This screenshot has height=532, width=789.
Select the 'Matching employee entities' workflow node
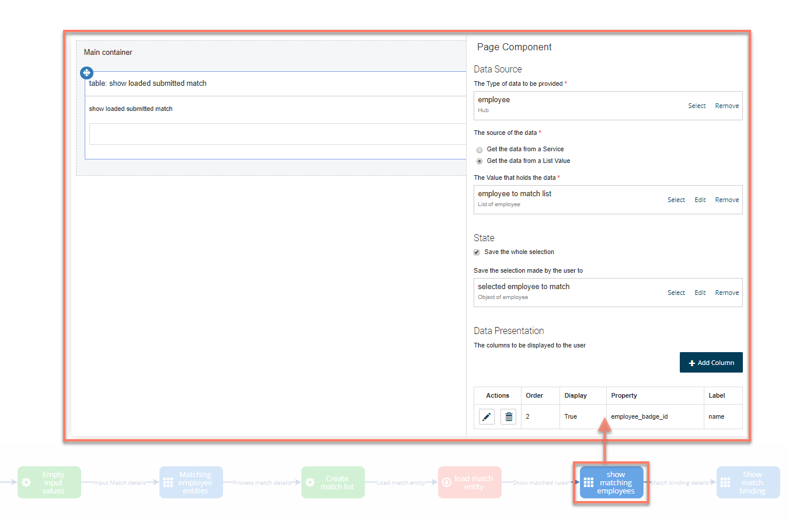tap(191, 482)
